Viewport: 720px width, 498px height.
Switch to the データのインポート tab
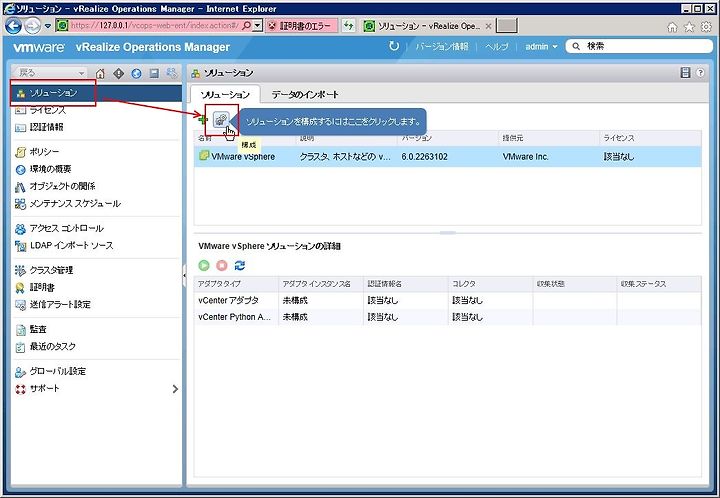point(305,94)
